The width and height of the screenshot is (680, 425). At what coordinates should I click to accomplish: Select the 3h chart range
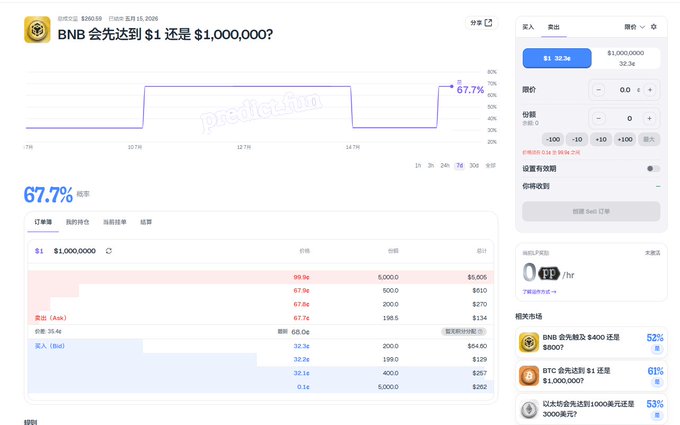[431, 166]
